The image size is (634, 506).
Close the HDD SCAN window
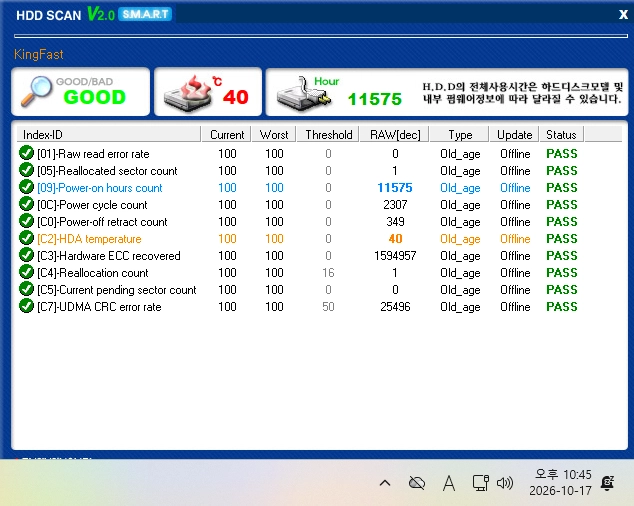(x=623, y=15)
